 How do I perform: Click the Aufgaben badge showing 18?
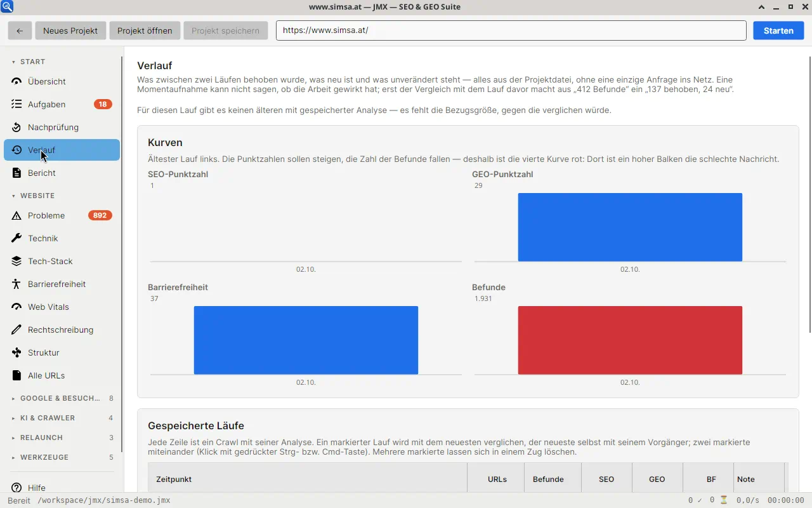coord(103,104)
